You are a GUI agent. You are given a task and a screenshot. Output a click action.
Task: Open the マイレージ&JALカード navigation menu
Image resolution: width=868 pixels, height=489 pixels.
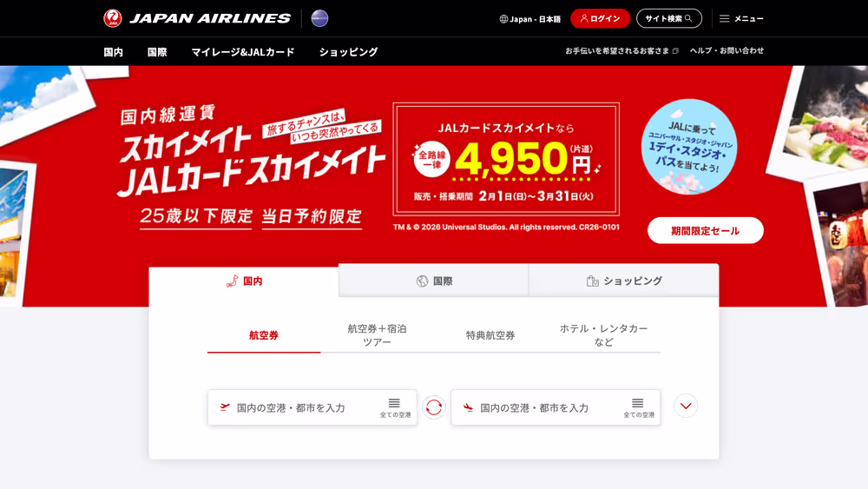pos(243,52)
